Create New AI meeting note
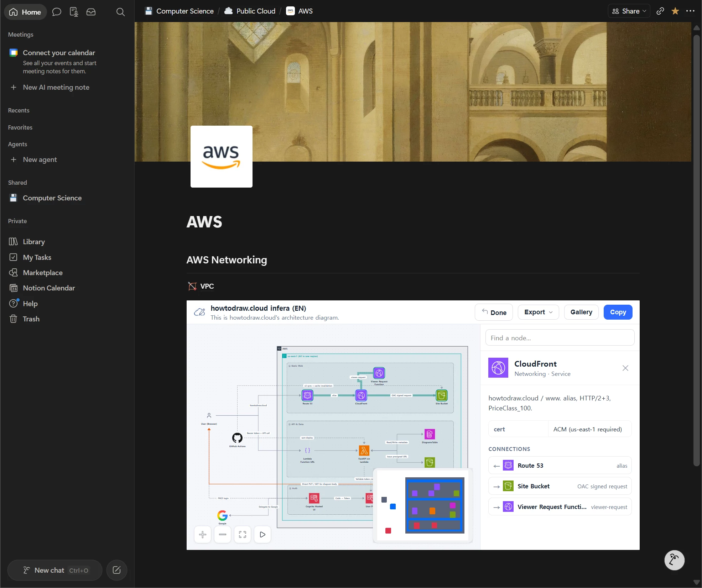702x588 pixels. click(56, 87)
